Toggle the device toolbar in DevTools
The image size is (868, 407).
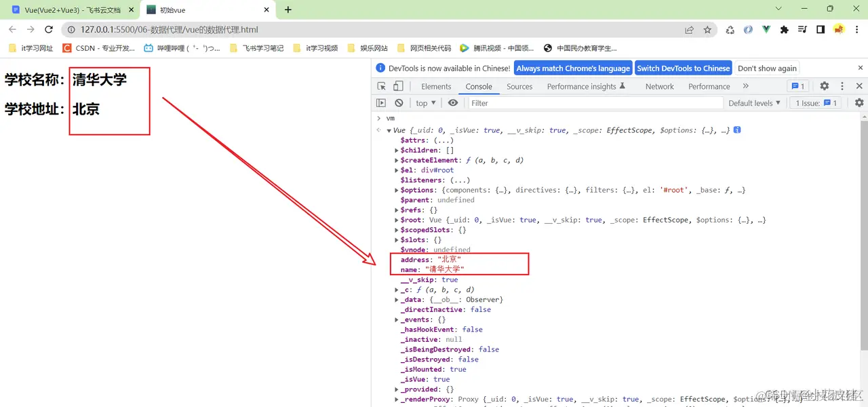tap(398, 86)
